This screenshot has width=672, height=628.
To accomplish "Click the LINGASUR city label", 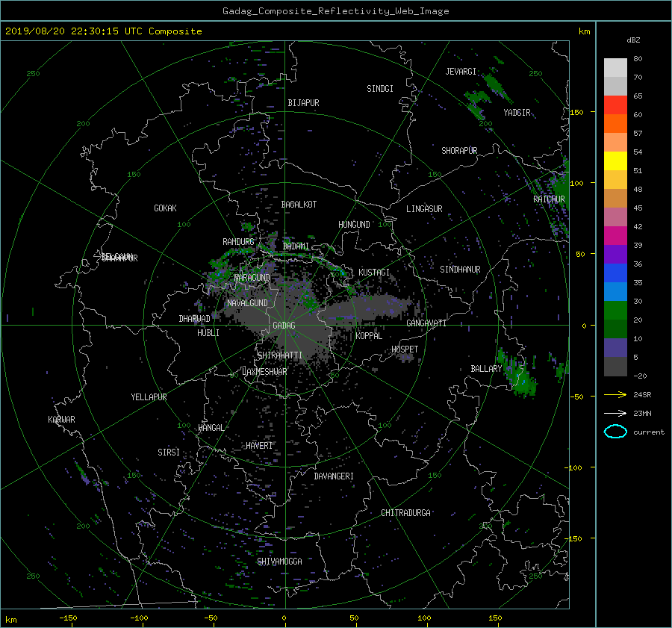I will coord(424,209).
